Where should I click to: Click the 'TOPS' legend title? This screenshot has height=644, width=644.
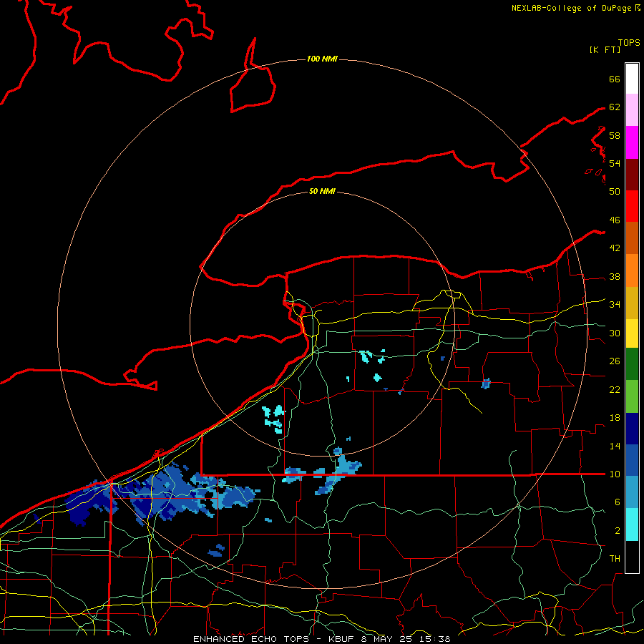tap(629, 42)
